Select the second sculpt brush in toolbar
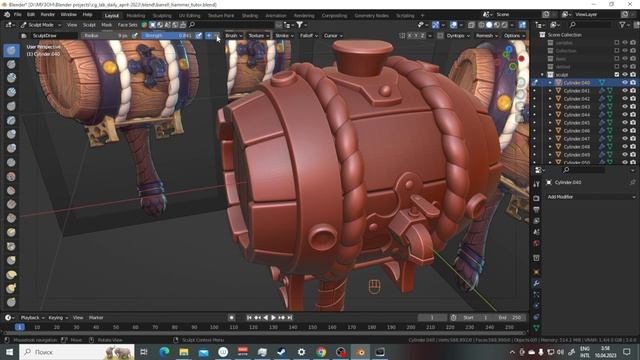This screenshot has height=360, width=640. (x=11, y=64)
